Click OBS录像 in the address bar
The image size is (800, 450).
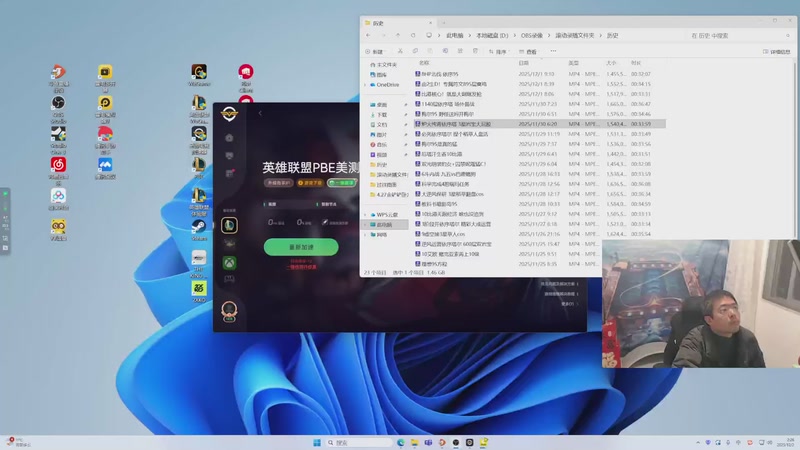[532, 36]
